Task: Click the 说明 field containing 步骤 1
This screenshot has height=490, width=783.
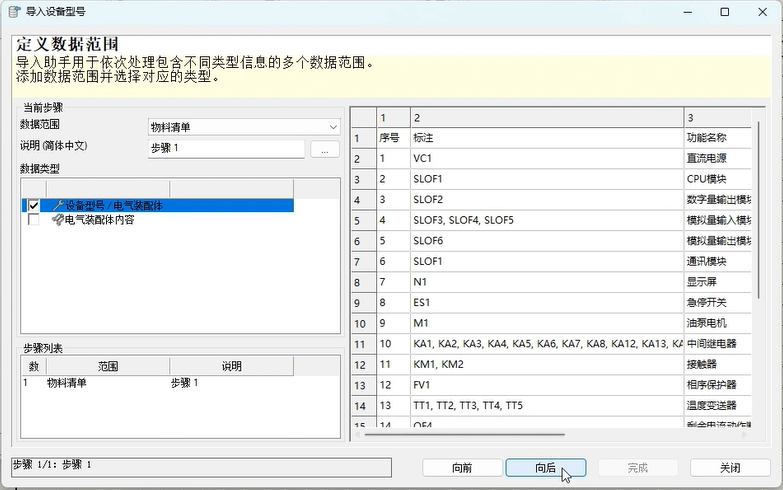Action: point(226,148)
